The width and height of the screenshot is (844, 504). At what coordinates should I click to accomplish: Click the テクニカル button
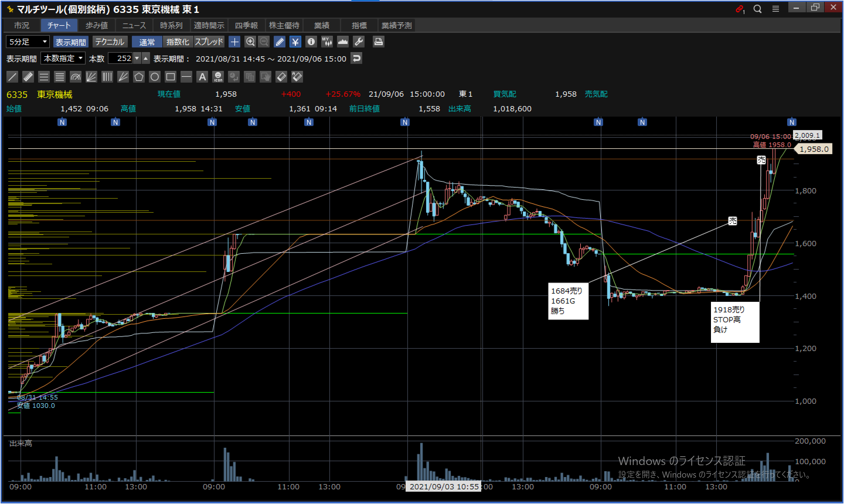coord(110,42)
